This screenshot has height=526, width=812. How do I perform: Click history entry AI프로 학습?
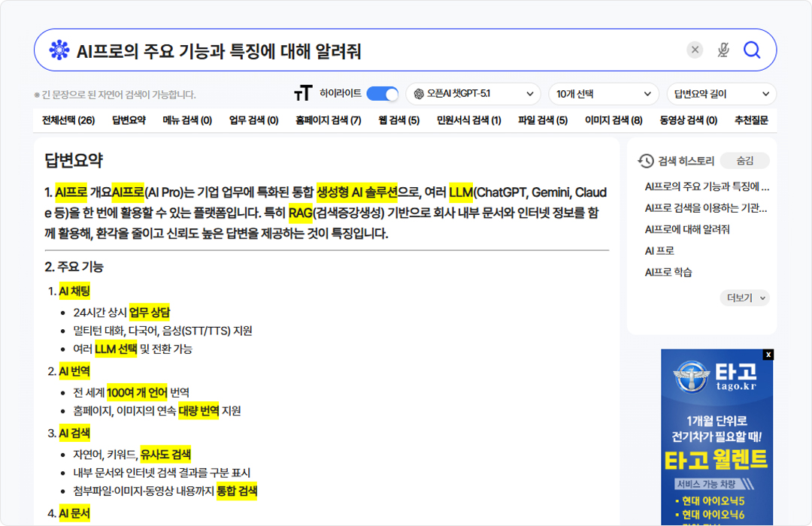[668, 272]
